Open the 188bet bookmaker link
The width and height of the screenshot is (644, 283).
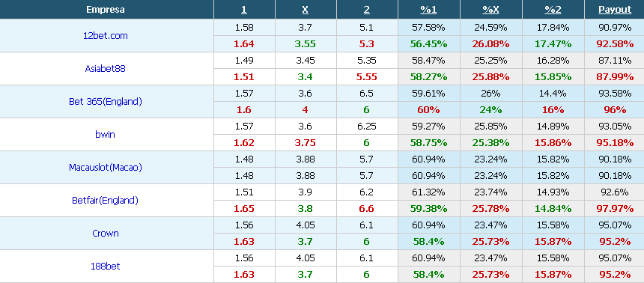105,266
